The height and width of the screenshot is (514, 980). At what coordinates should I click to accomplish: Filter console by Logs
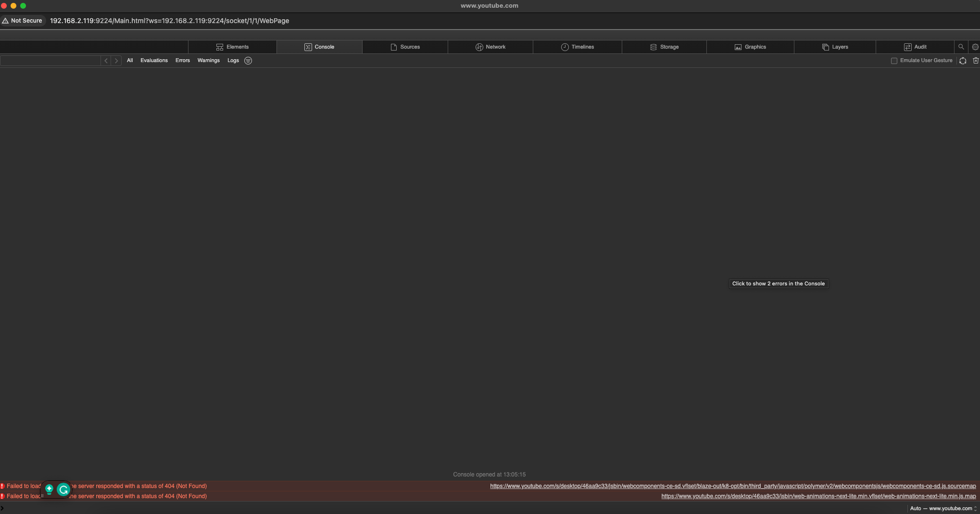point(233,60)
